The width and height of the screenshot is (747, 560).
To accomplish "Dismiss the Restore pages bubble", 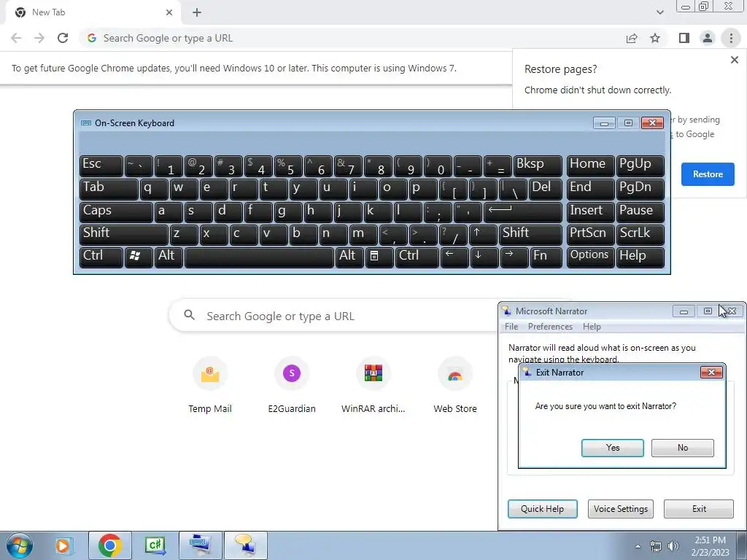I will click(734, 60).
